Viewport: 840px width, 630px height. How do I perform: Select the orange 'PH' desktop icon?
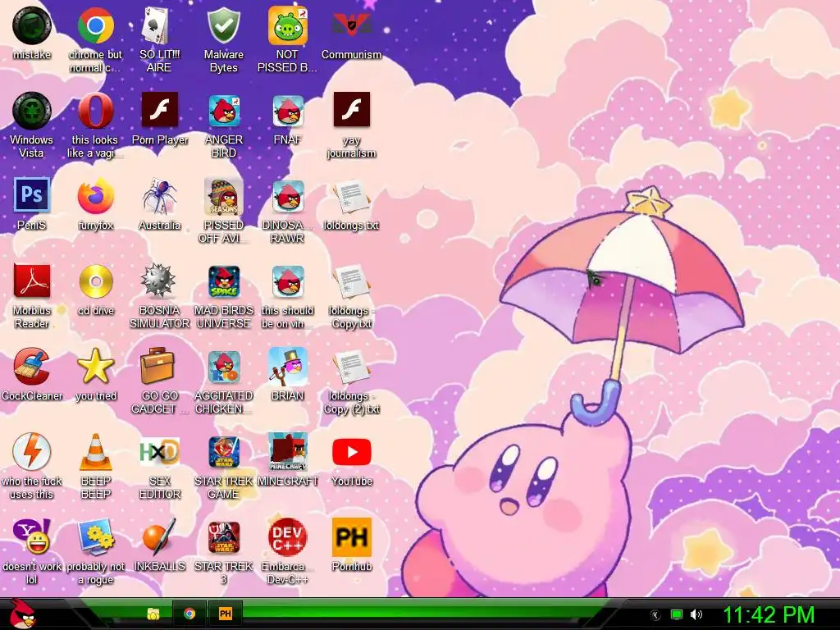tap(351, 536)
